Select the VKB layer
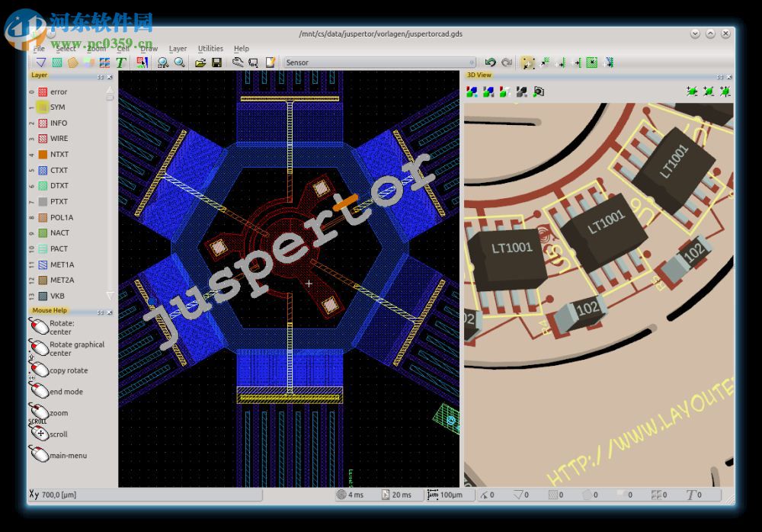 pos(68,296)
